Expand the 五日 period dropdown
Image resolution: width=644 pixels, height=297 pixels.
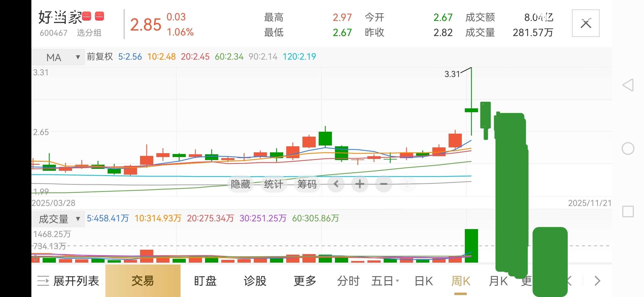[385, 281]
